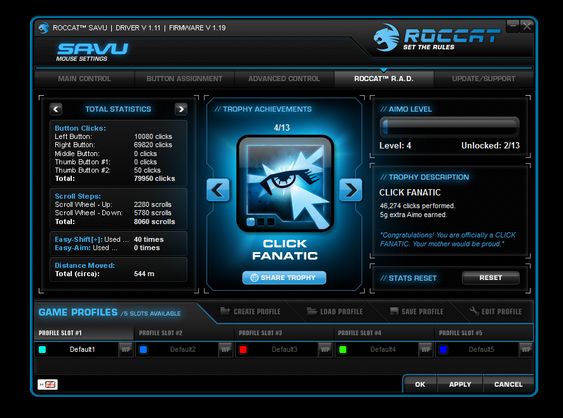Viewport: 563px width, 418px height.
Task: Save the current profile
Action: (417, 311)
